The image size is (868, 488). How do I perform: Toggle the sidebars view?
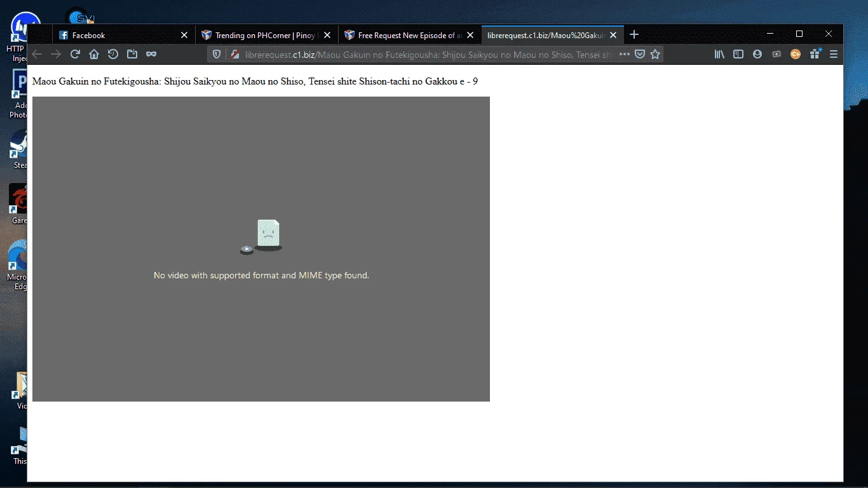click(738, 55)
